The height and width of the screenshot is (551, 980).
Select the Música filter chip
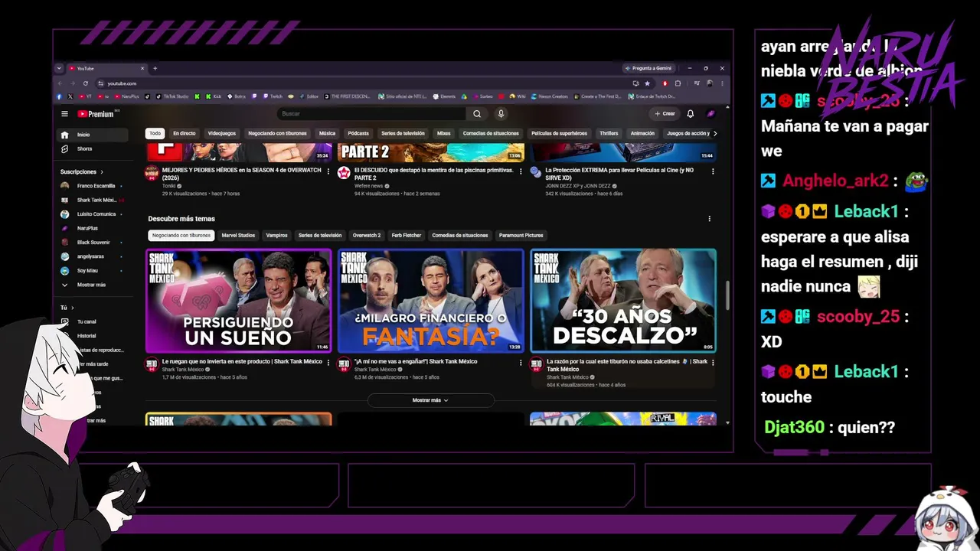click(327, 133)
